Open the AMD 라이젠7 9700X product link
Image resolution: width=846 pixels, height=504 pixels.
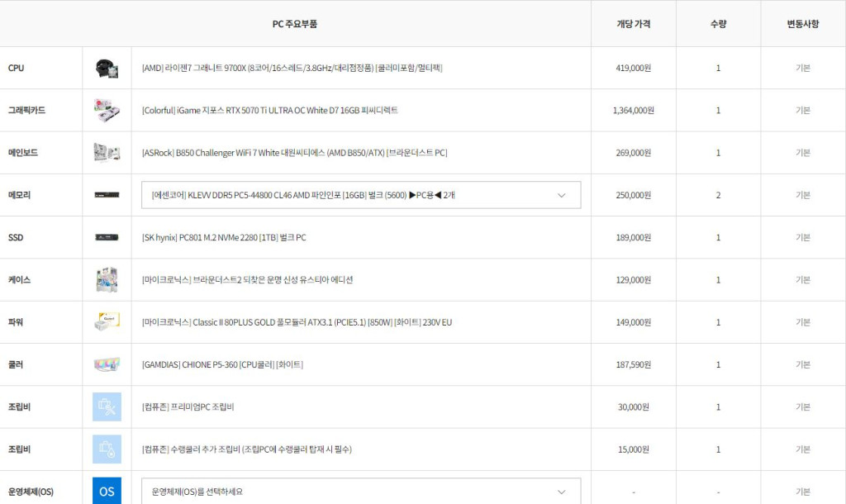click(292, 68)
